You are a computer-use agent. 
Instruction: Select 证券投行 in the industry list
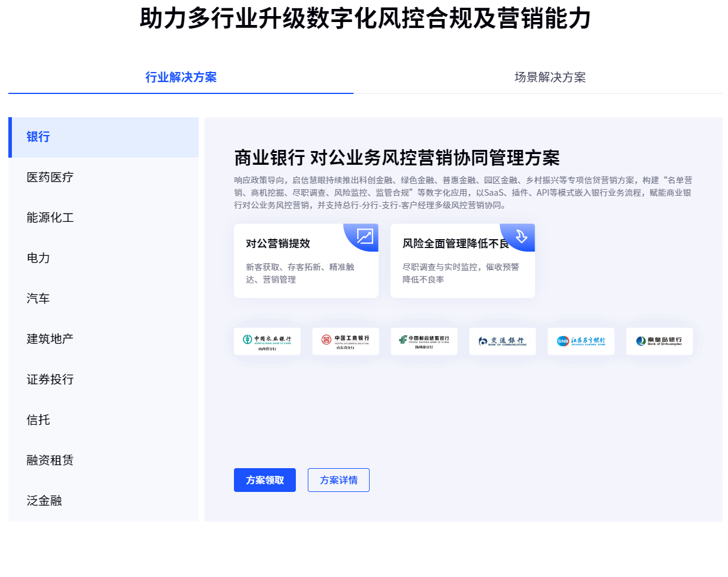point(104,380)
